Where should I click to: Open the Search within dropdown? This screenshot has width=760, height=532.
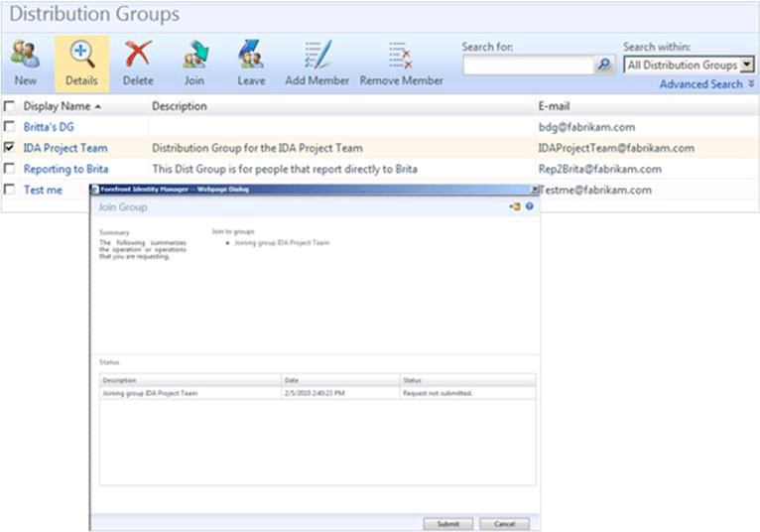748,65
